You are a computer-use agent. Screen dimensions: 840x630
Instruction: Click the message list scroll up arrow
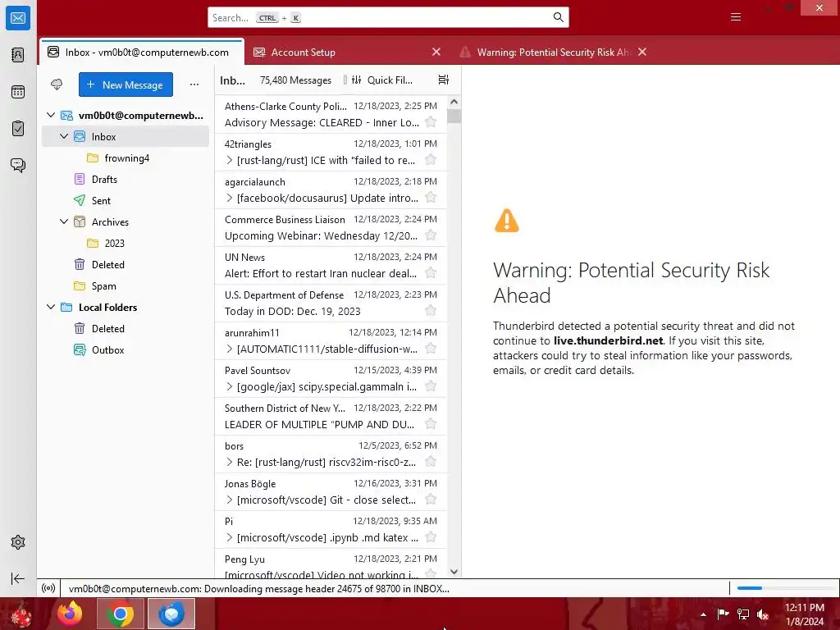click(x=454, y=102)
